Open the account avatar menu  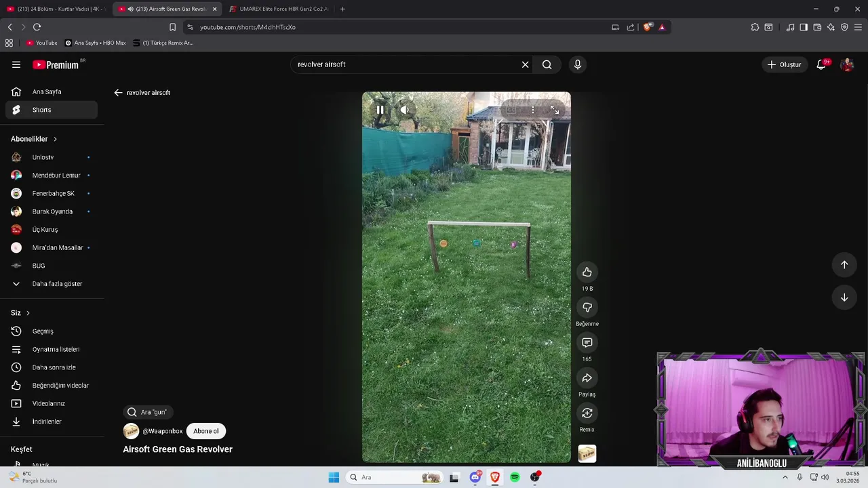coord(847,64)
